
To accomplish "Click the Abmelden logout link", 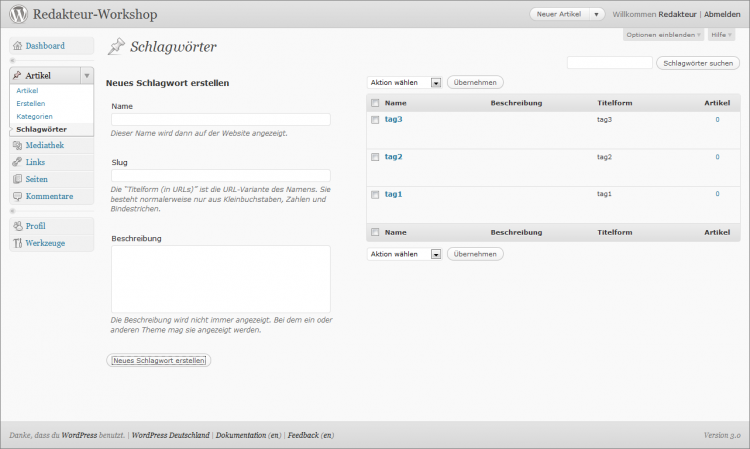I will coord(722,15).
